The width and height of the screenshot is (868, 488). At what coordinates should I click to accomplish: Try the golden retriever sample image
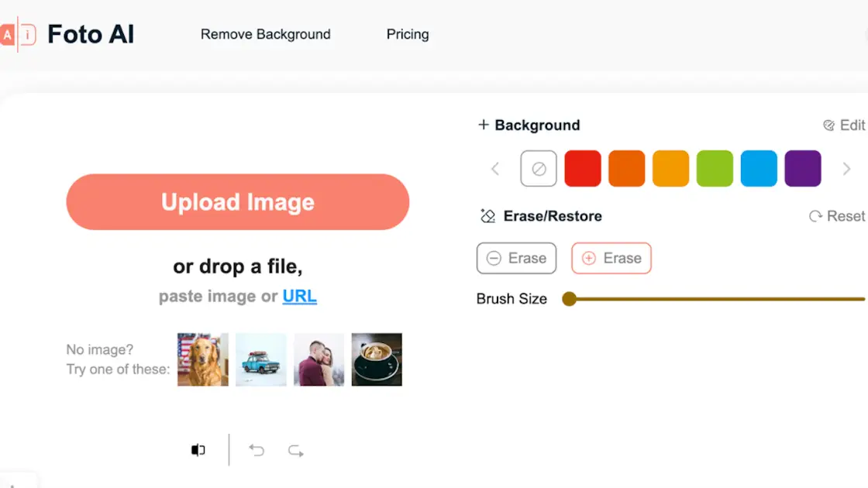[x=203, y=359]
